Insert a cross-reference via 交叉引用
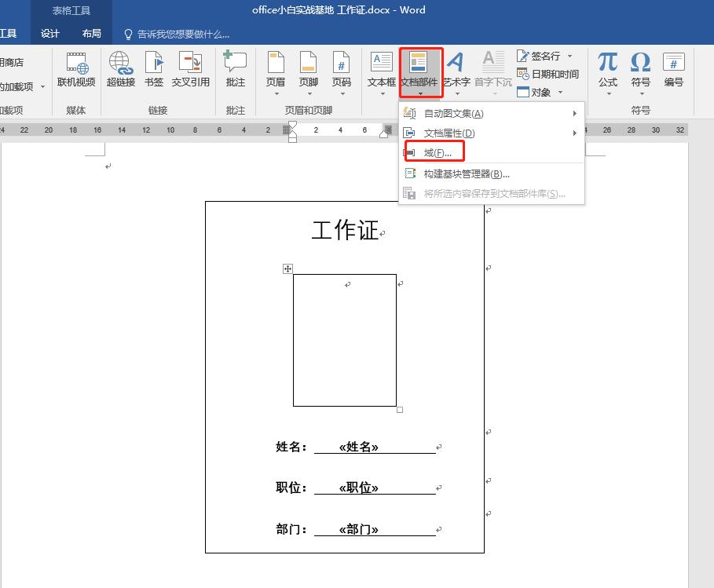The image size is (714, 588). point(190,71)
